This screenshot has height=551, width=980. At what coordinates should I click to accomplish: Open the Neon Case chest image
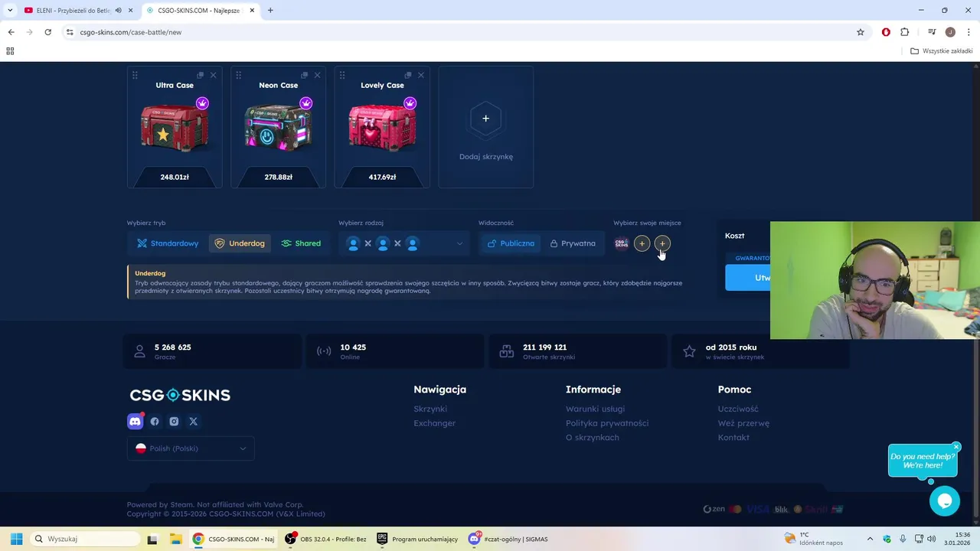(278, 128)
